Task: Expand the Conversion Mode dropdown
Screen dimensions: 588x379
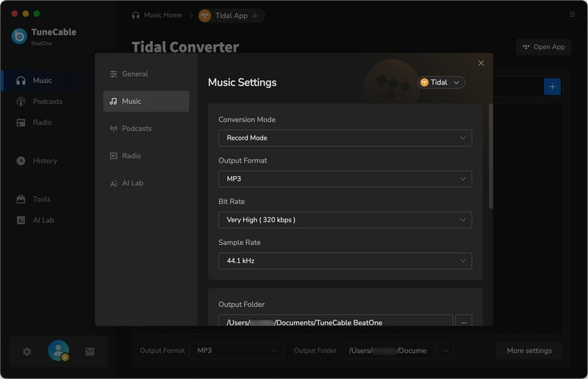Action: click(345, 138)
